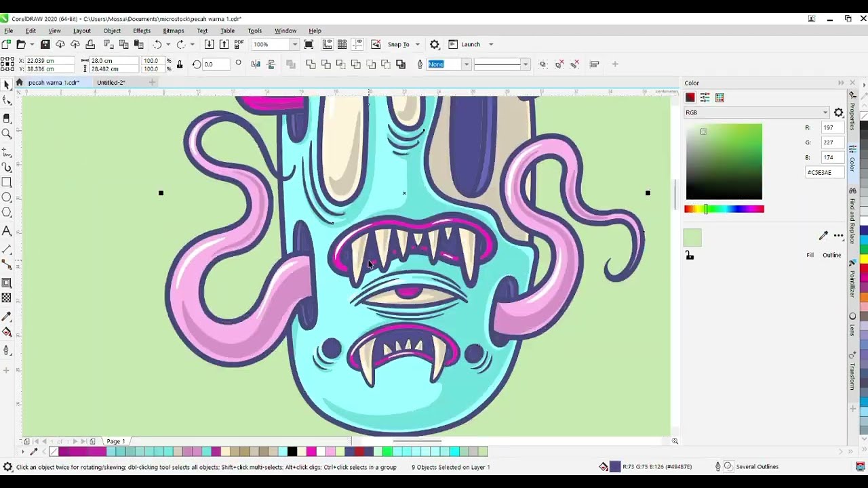This screenshot has width=868, height=488.
Task: Toggle Show grid
Action: coord(342,45)
